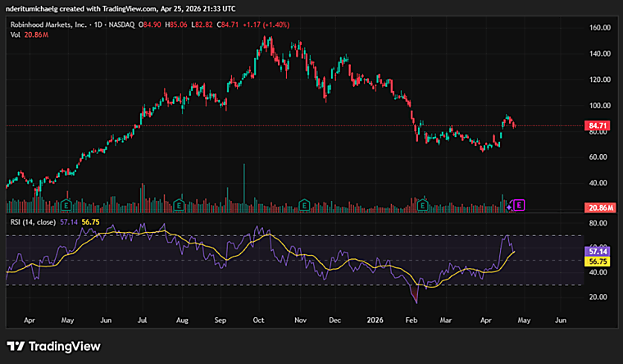Click the green earnings marker near August

[180, 206]
